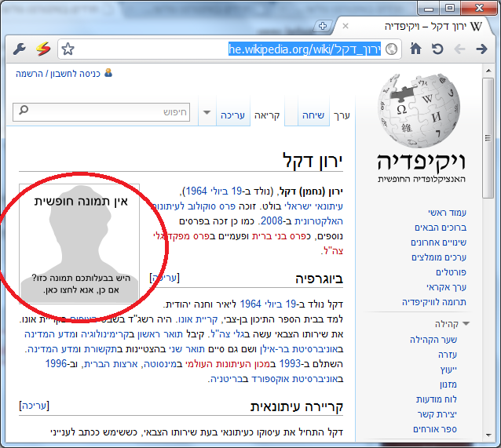Click the search magnifier icon

24,110
